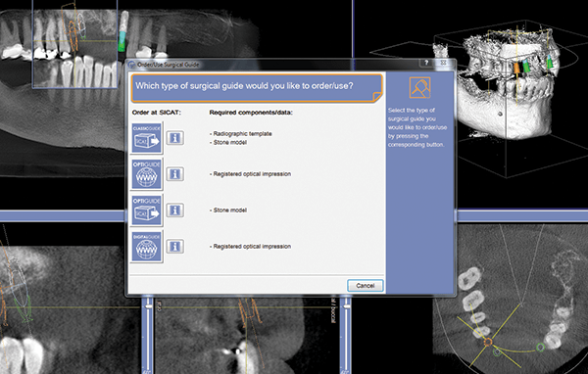588x374 pixels.
Task: Show info for OptiGuide optical impression option
Action: (x=174, y=174)
